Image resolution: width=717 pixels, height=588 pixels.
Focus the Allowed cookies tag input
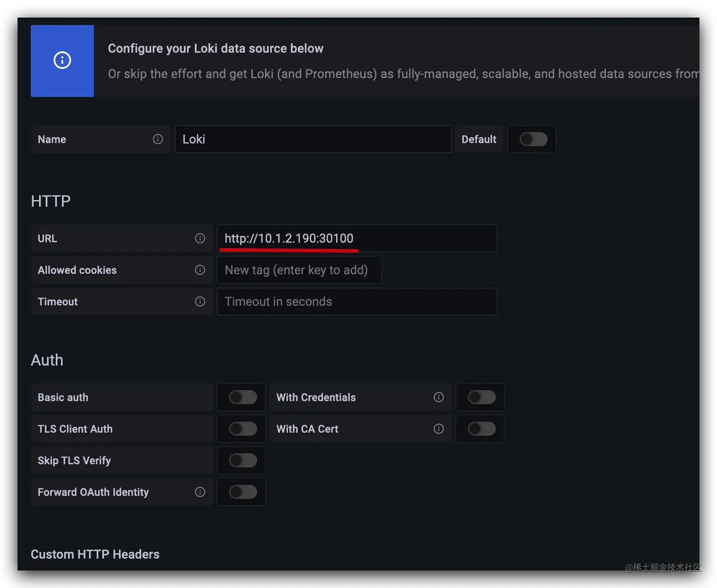[x=299, y=270]
